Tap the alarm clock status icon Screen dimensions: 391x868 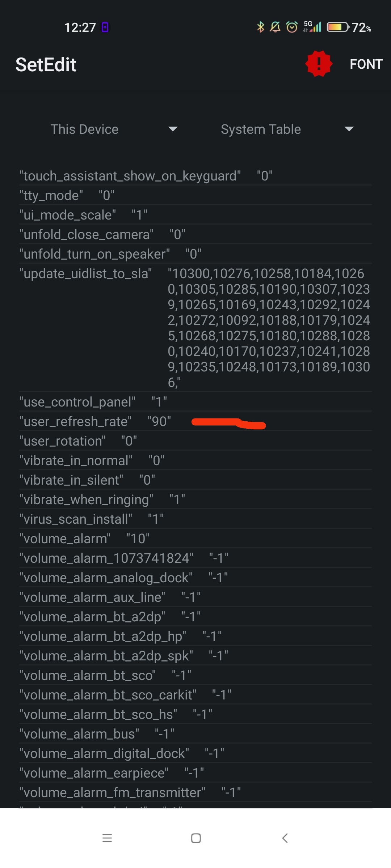click(292, 27)
